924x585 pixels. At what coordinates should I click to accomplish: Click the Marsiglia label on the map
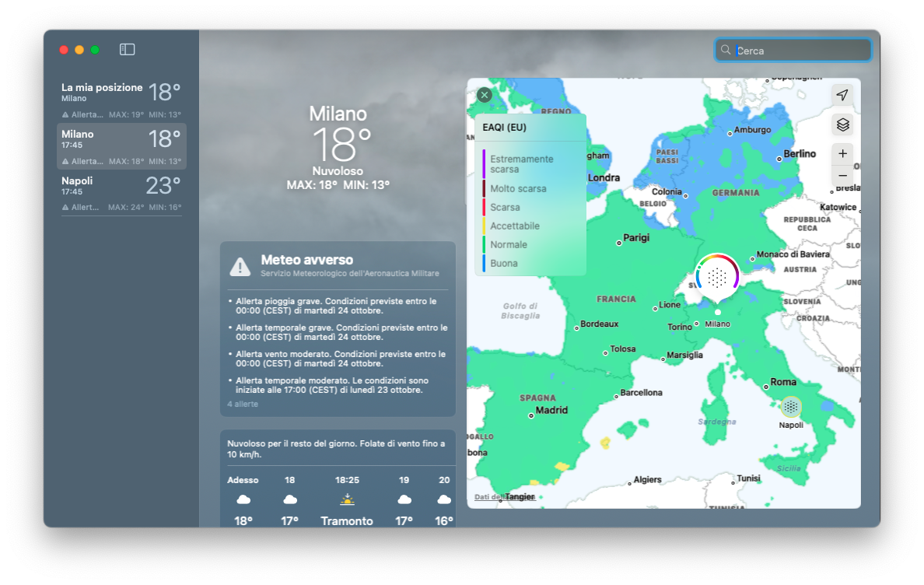pyautogui.click(x=684, y=356)
